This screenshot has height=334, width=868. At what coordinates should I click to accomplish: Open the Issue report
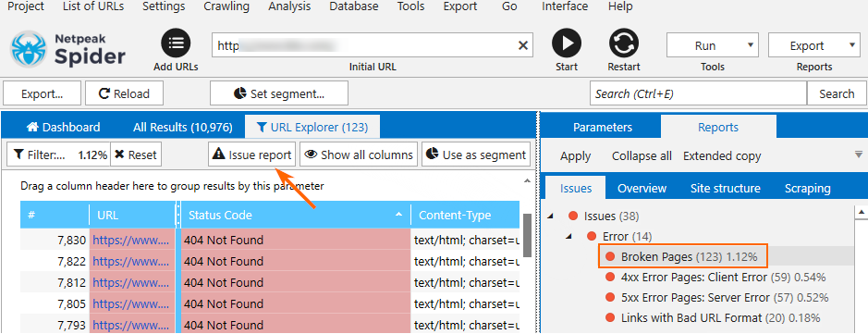coord(251,155)
